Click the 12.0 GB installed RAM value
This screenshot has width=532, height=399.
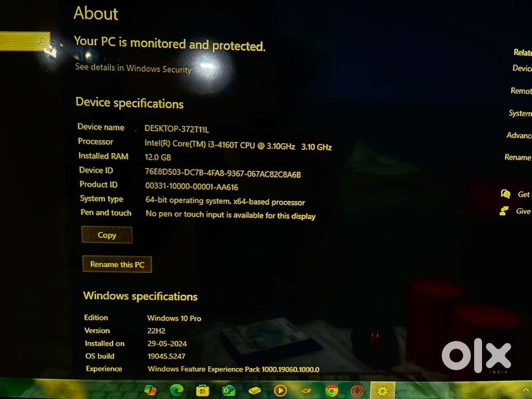158,157
